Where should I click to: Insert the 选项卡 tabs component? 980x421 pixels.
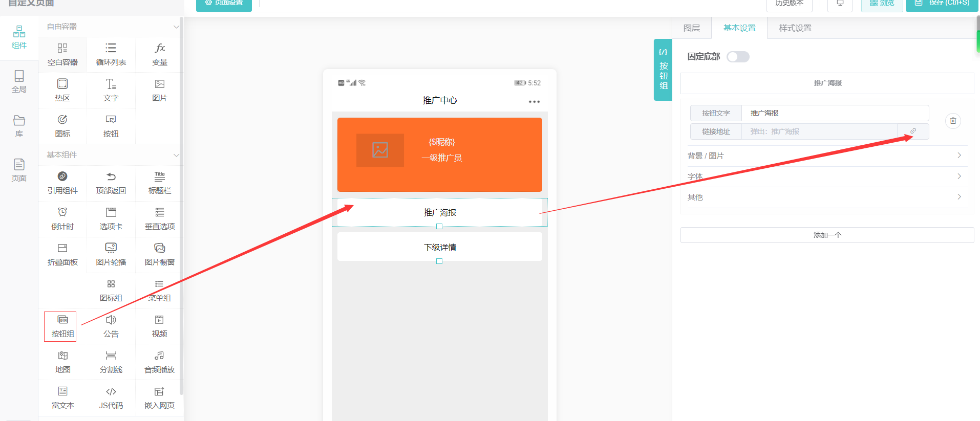[111, 218]
